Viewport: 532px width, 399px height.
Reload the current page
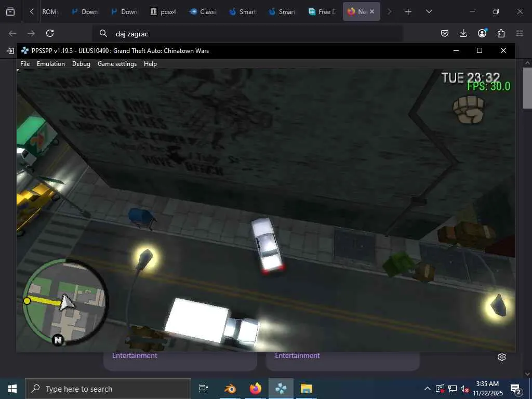(x=50, y=33)
